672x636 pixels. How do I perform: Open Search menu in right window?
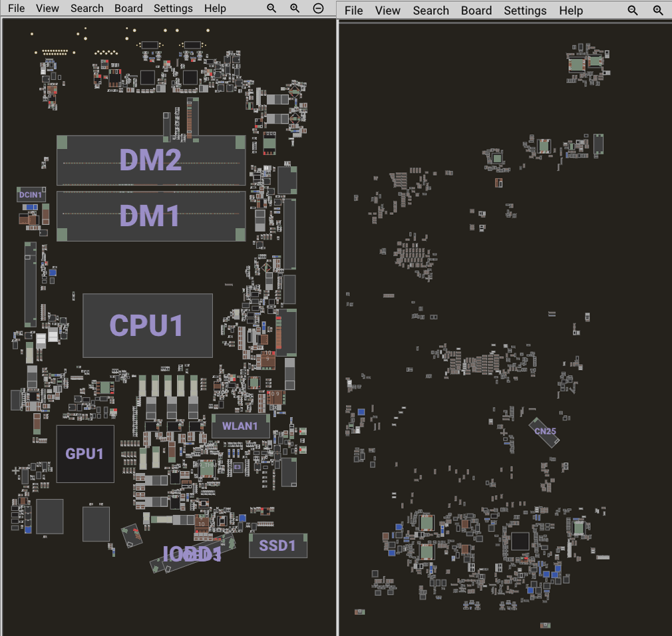(430, 11)
